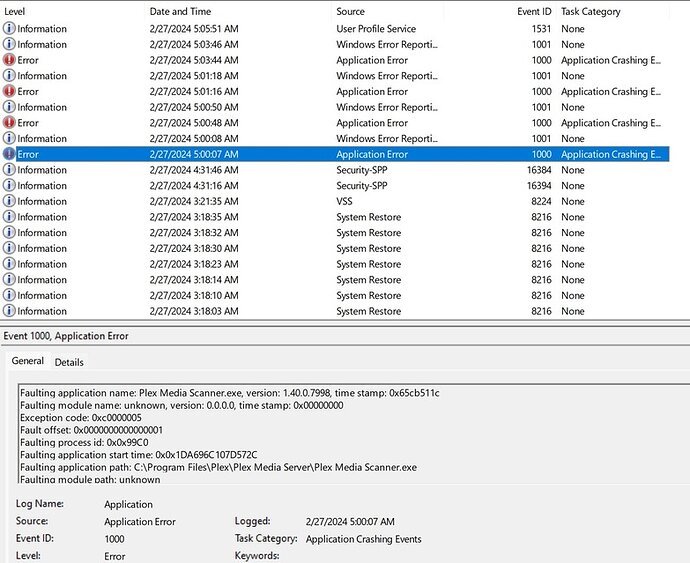Click the info icon at 3:18:10 AM row
The height and width of the screenshot is (563, 690).
pyautogui.click(x=9, y=295)
